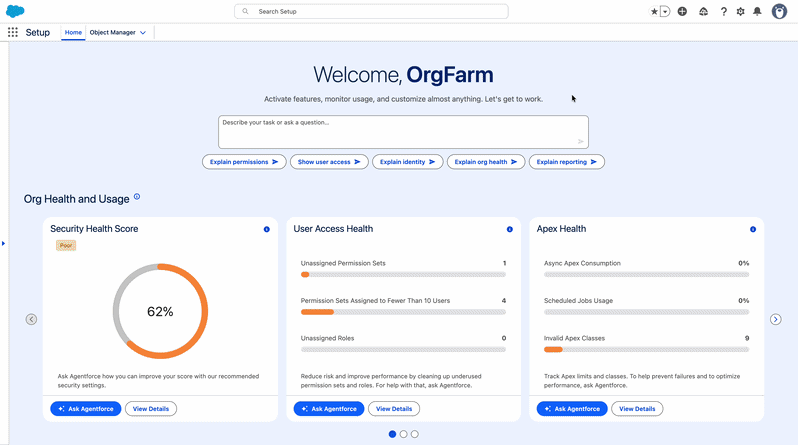Click the Explain org health suggestion

click(486, 162)
